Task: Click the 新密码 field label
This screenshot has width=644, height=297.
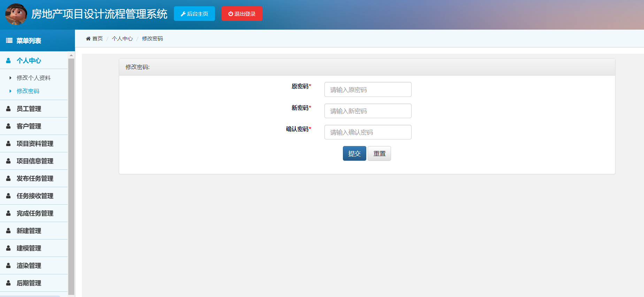Action: tap(301, 108)
